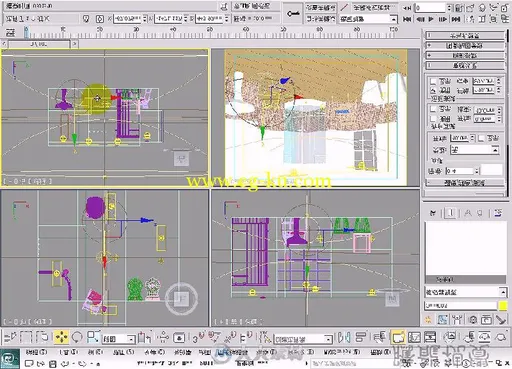Click the object name field beside yellow swatch
The width and height of the screenshot is (512, 369).
pyautogui.click(x=460, y=305)
